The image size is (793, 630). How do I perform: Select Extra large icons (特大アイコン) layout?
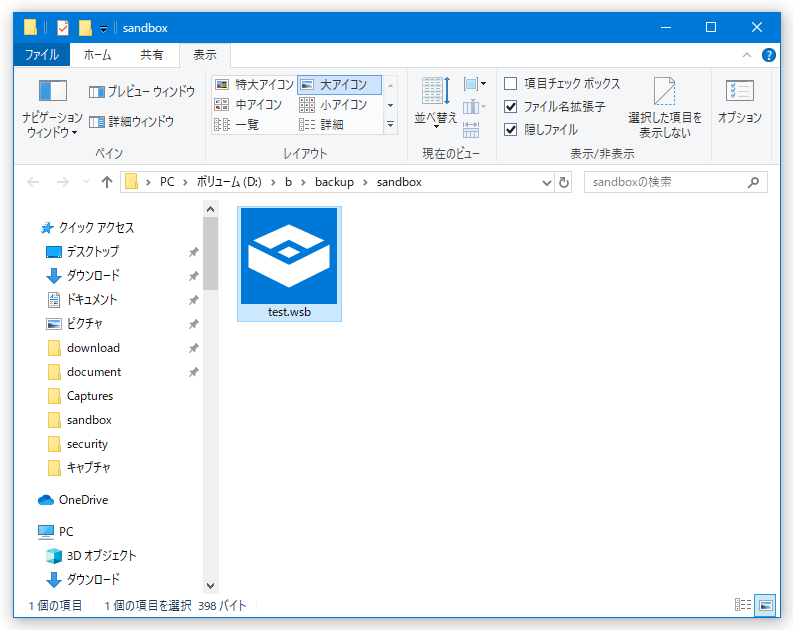[254, 84]
